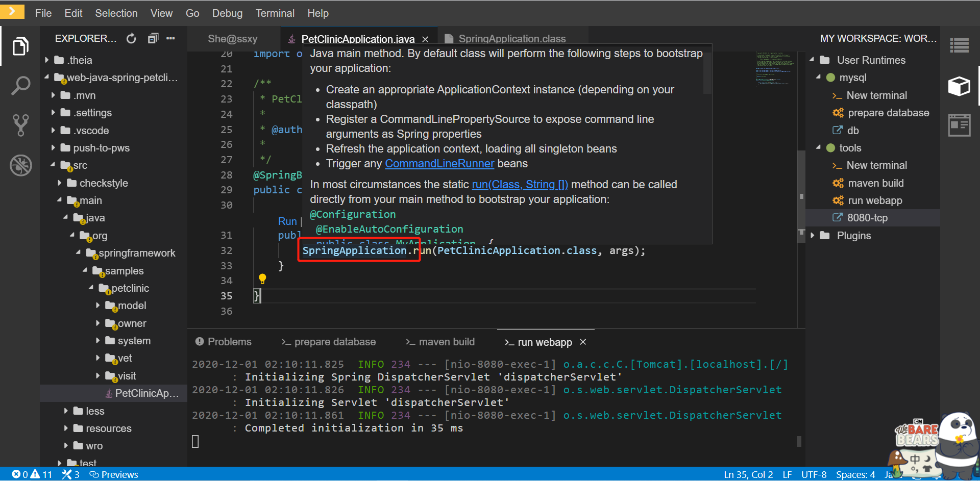
Task: Expand the wro folder
Action: tap(66, 446)
